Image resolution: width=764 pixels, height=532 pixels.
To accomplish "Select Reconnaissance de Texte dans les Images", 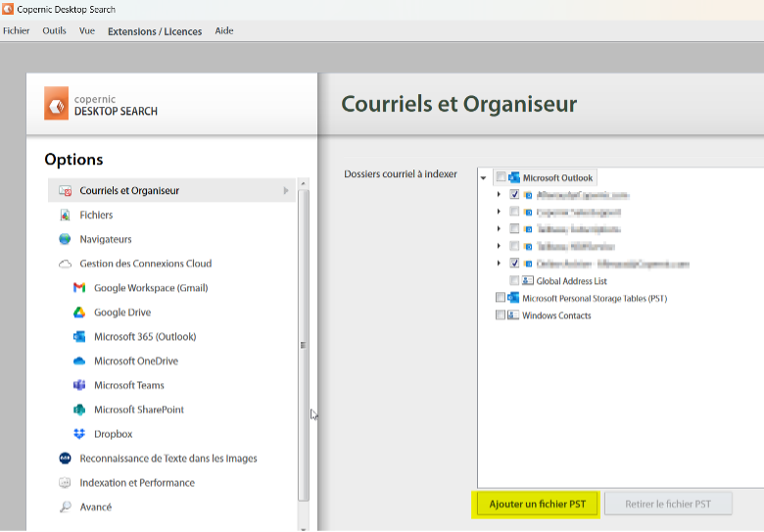I will pos(167,459).
